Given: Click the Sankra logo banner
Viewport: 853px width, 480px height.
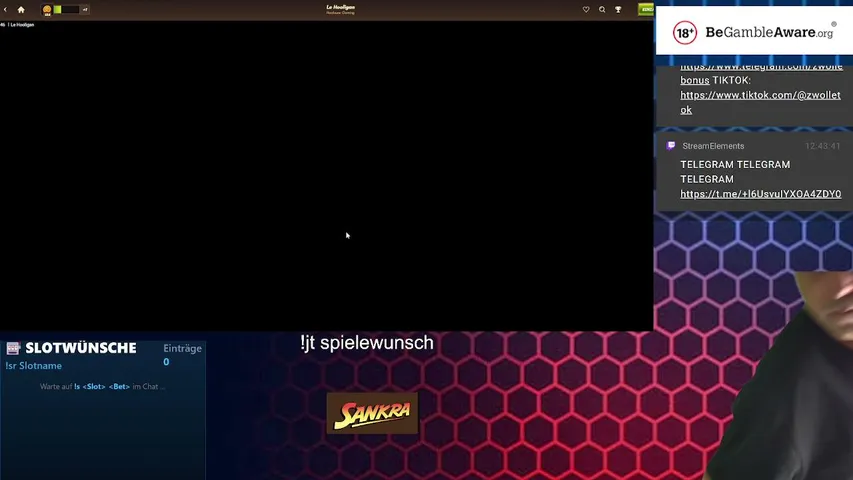Looking at the screenshot, I should [372, 413].
